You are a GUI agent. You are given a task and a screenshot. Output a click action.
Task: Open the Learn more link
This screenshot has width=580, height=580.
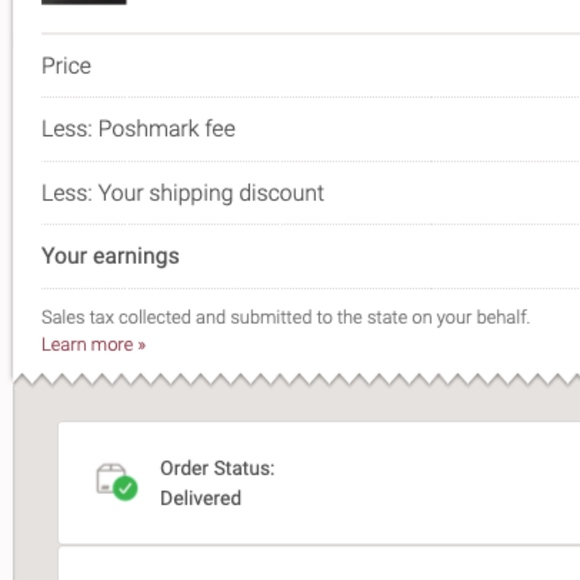(94, 345)
